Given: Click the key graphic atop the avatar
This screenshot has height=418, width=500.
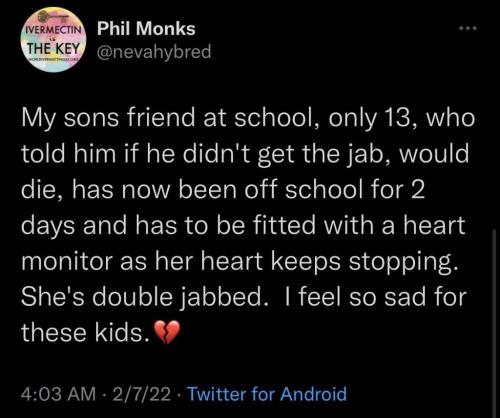Looking at the screenshot, I should click(x=52, y=17).
